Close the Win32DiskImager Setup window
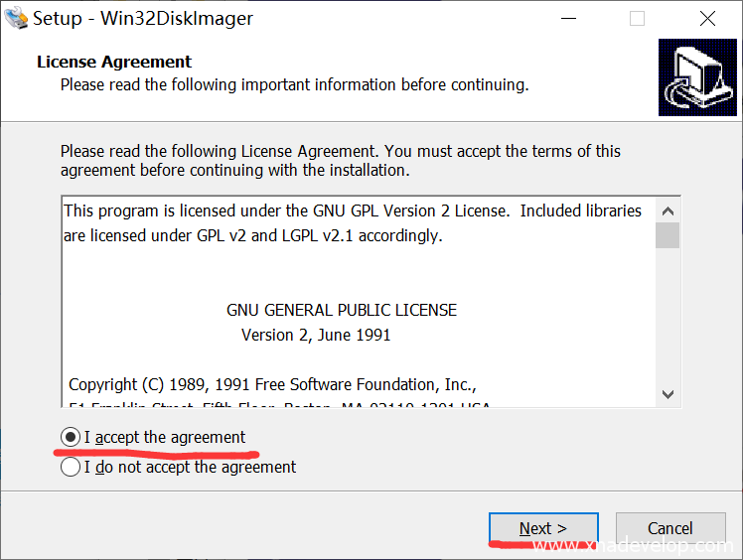The width and height of the screenshot is (743, 560). (x=707, y=19)
